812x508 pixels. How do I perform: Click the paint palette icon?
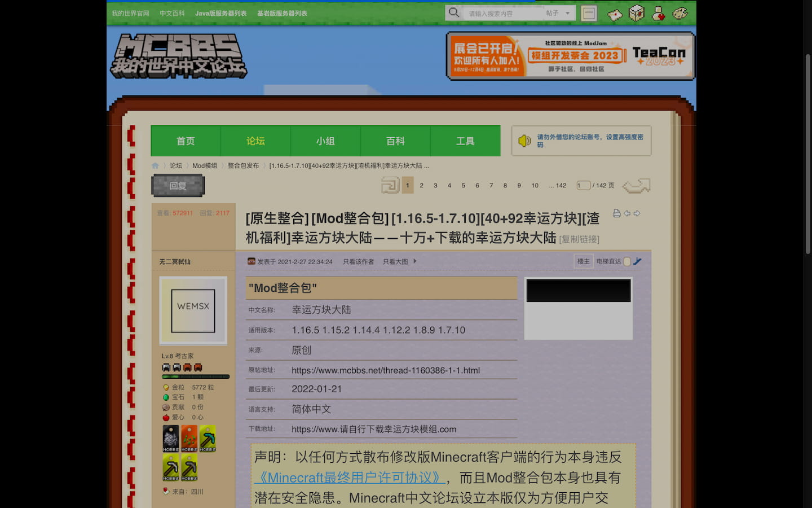point(680,13)
